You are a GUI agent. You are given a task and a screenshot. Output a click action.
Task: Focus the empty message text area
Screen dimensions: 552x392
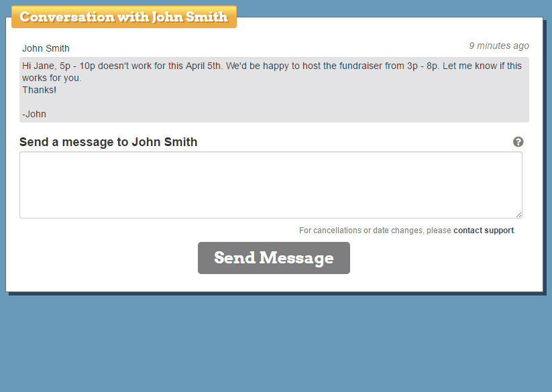click(270, 185)
